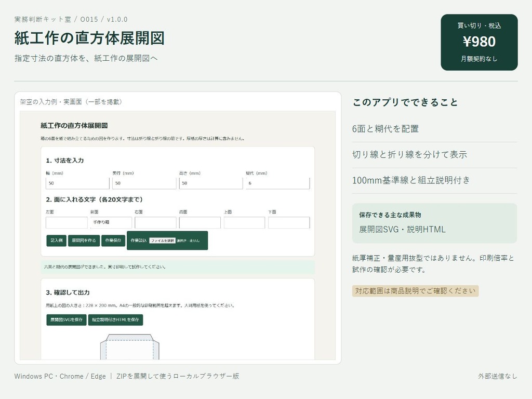Click the feature text 6面と糊代を配置
The width and height of the screenshot is (532, 399).
point(385,129)
